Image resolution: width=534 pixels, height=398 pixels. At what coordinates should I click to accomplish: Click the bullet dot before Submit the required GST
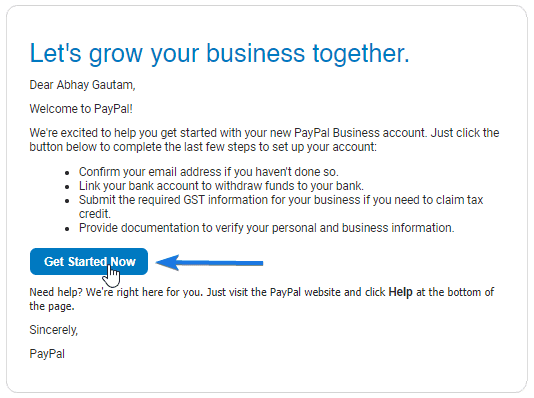tap(67, 201)
